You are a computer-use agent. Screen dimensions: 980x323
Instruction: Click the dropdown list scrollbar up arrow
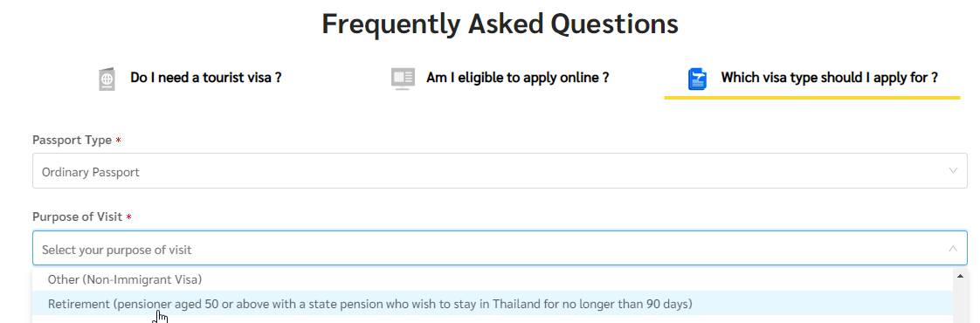[x=960, y=276]
